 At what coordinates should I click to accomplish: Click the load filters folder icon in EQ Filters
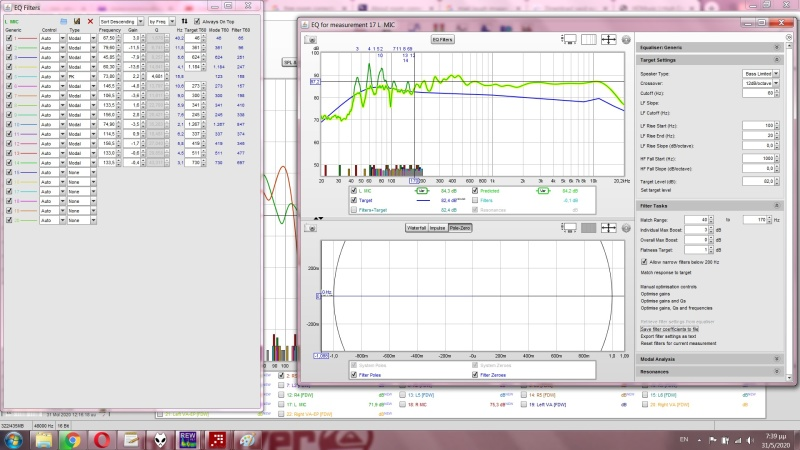click(63, 21)
